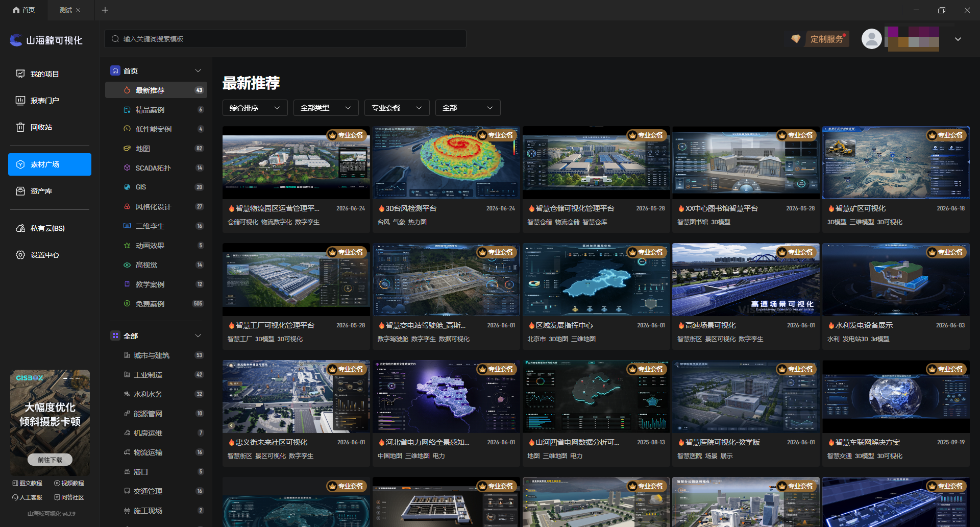The width and height of the screenshot is (980, 527).
Task: Open 3D台风检测平台 template thumbnail
Action: tap(446, 163)
